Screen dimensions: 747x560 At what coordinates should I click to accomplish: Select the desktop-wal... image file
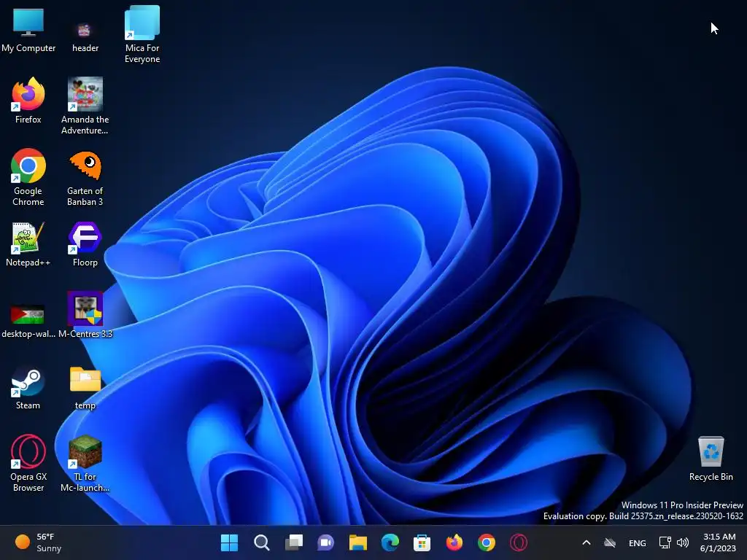coord(28,320)
